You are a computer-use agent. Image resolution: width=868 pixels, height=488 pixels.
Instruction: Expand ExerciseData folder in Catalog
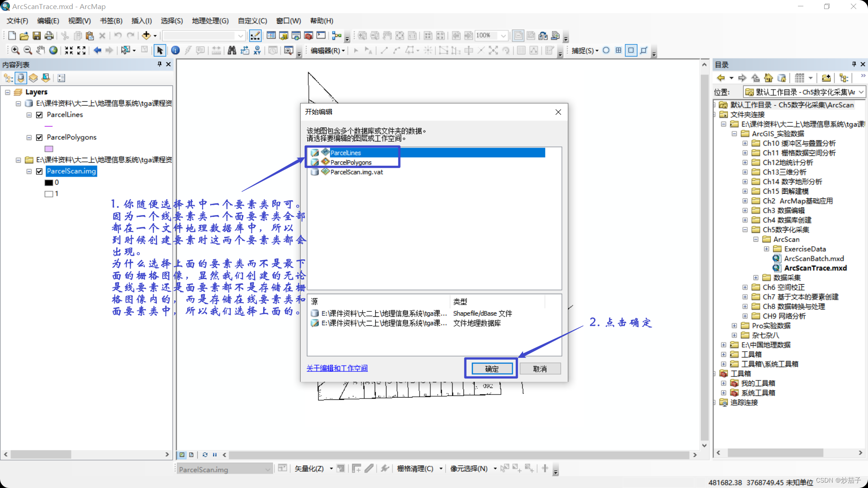point(767,249)
